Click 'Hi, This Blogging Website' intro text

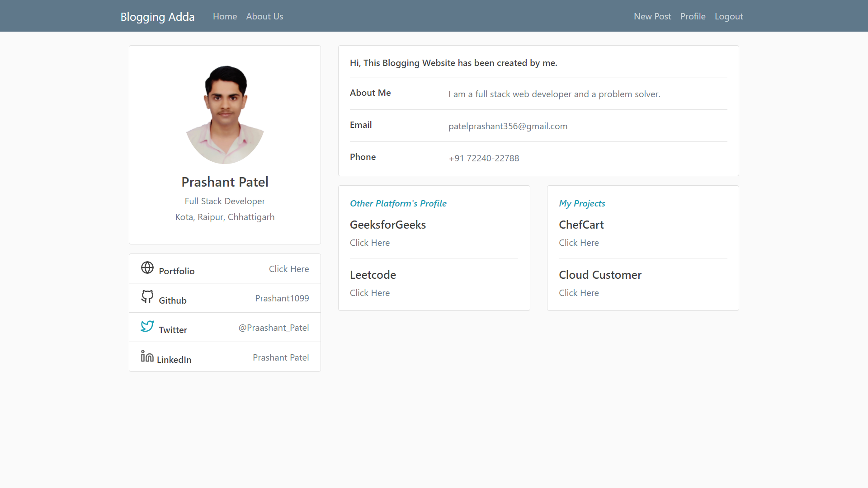click(453, 63)
